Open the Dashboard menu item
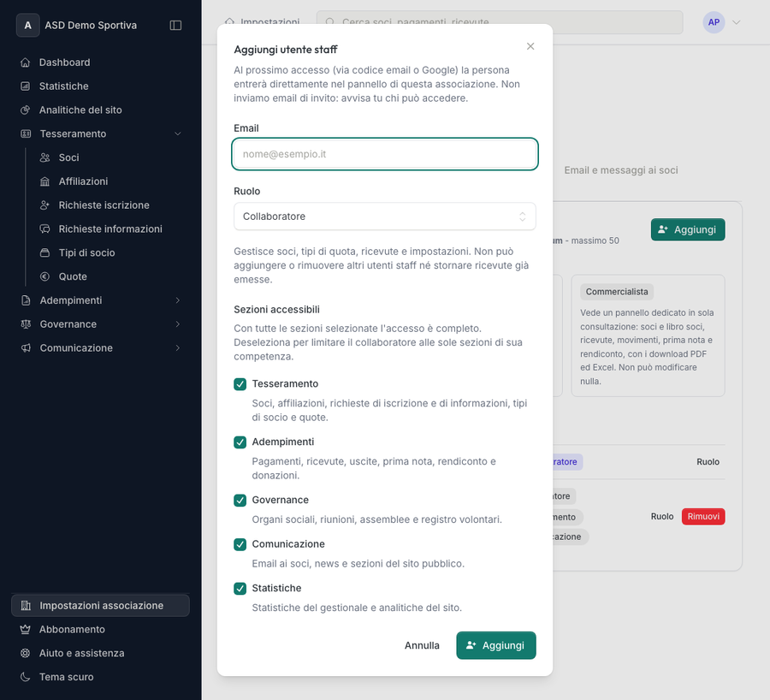Image resolution: width=770 pixels, height=700 pixels. click(101, 62)
